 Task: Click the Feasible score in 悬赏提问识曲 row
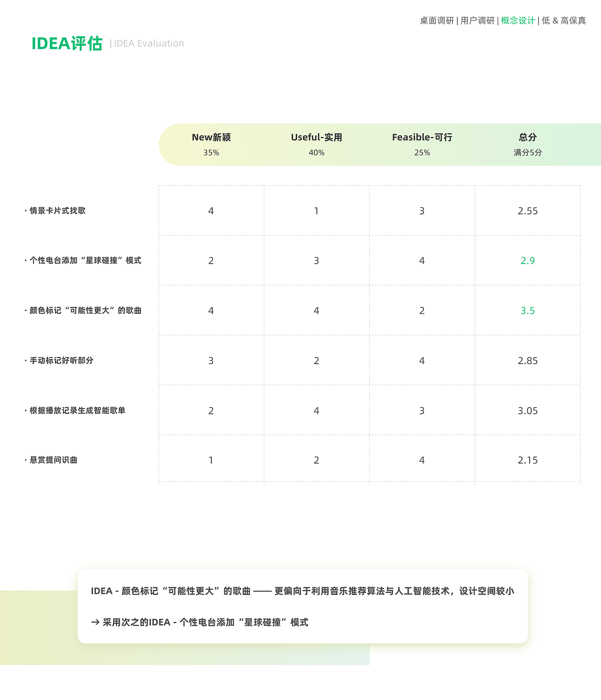422,460
